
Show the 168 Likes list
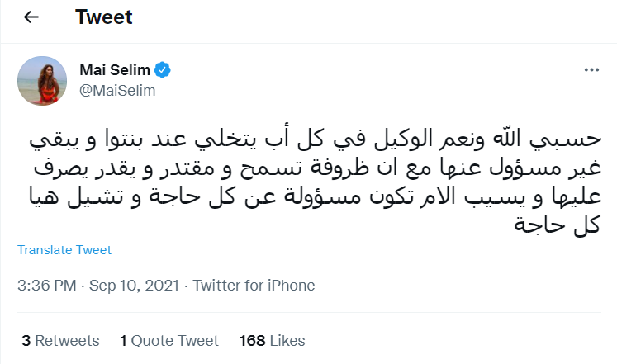click(x=272, y=340)
